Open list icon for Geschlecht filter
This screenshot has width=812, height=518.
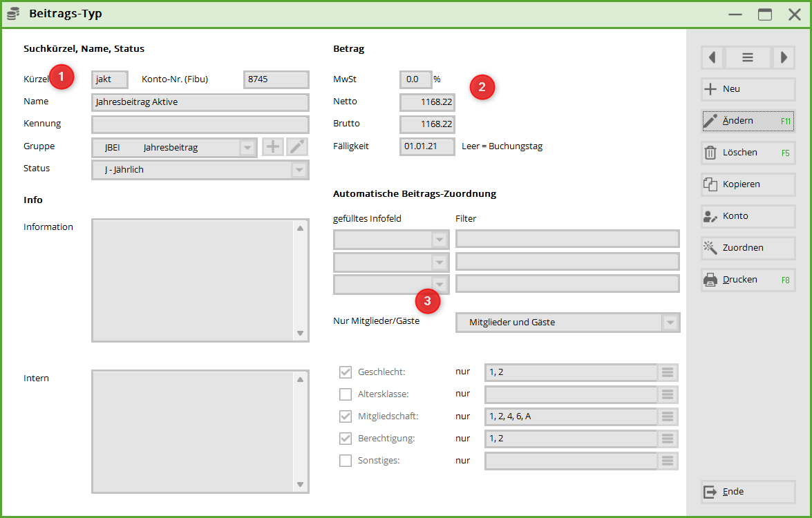[668, 372]
